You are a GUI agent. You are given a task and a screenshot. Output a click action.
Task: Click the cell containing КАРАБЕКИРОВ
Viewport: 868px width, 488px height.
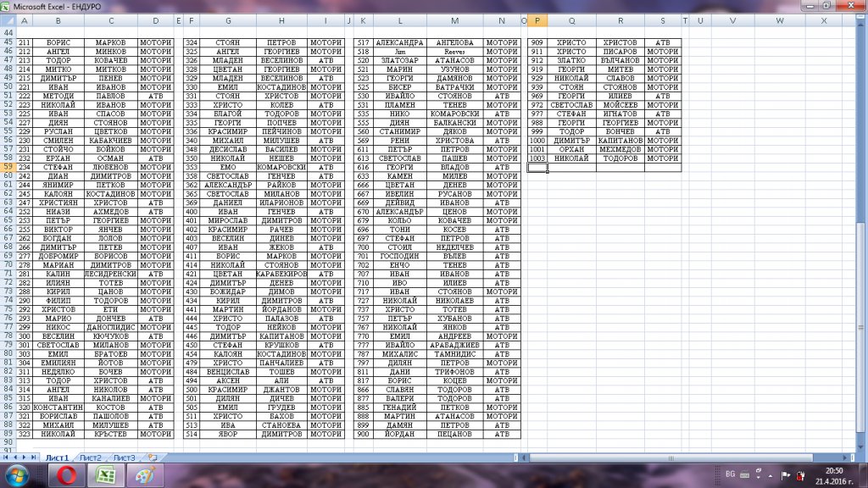(281, 274)
